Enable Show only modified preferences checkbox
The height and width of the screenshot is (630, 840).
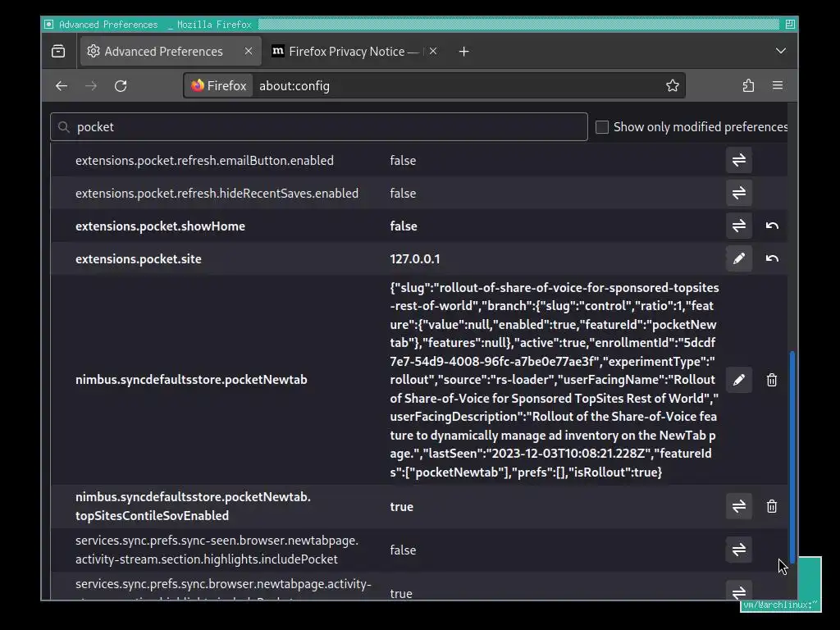pyautogui.click(x=602, y=127)
